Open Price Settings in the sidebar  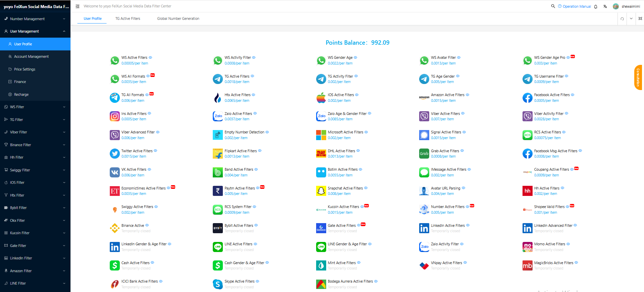pos(35,69)
